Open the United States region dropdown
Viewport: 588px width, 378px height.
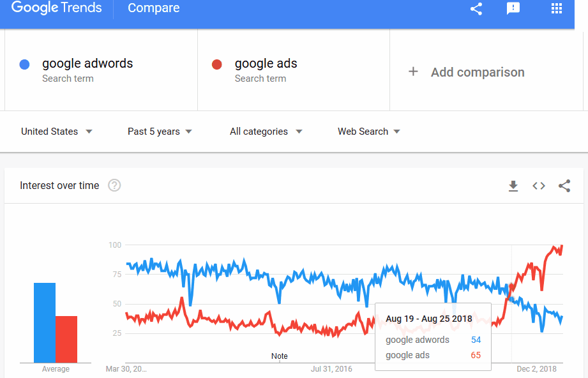click(x=57, y=132)
